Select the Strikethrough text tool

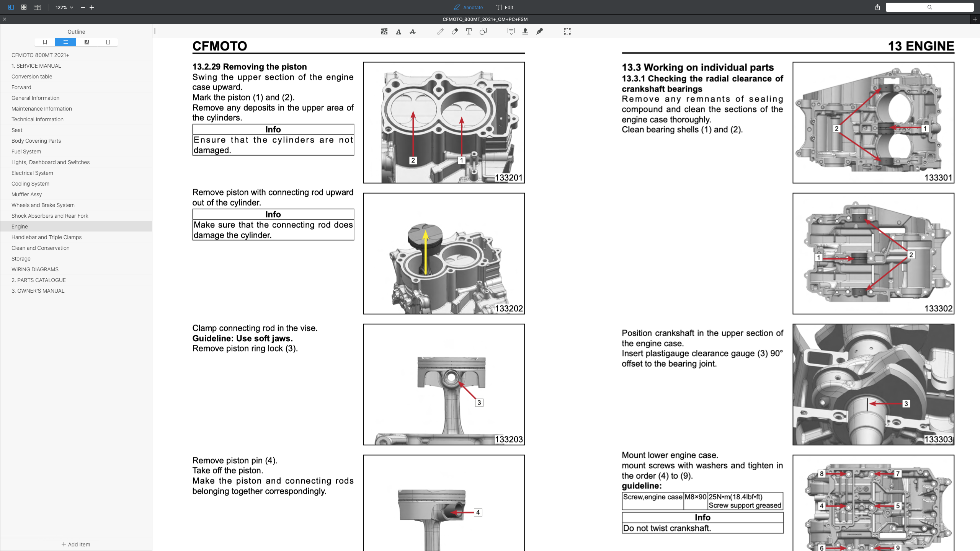(x=413, y=32)
